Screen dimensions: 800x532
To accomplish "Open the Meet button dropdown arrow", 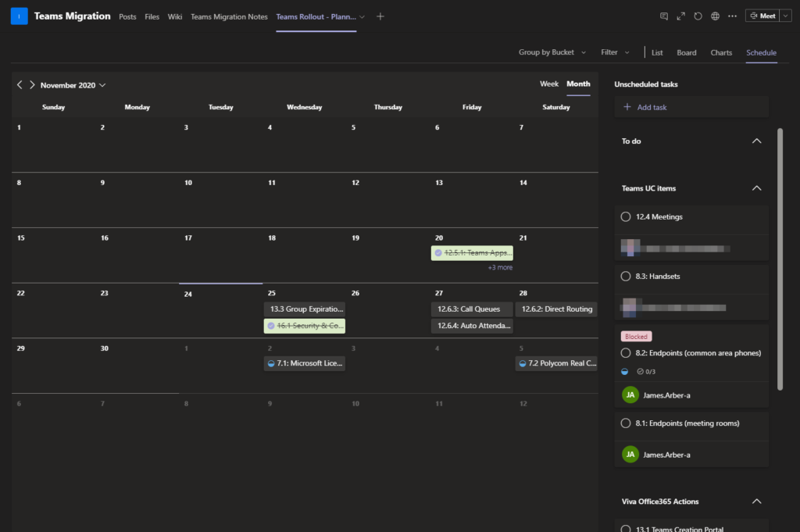I will (x=786, y=16).
